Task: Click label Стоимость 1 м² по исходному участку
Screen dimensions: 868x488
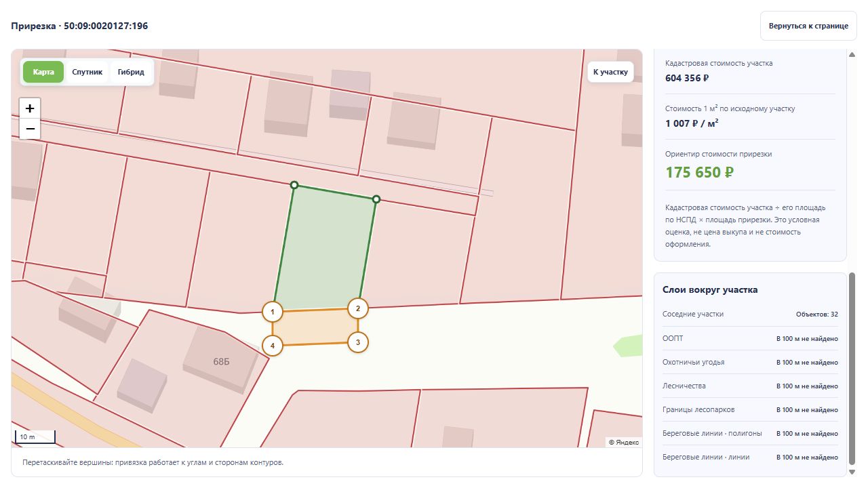Action: pyautogui.click(x=730, y=108)
